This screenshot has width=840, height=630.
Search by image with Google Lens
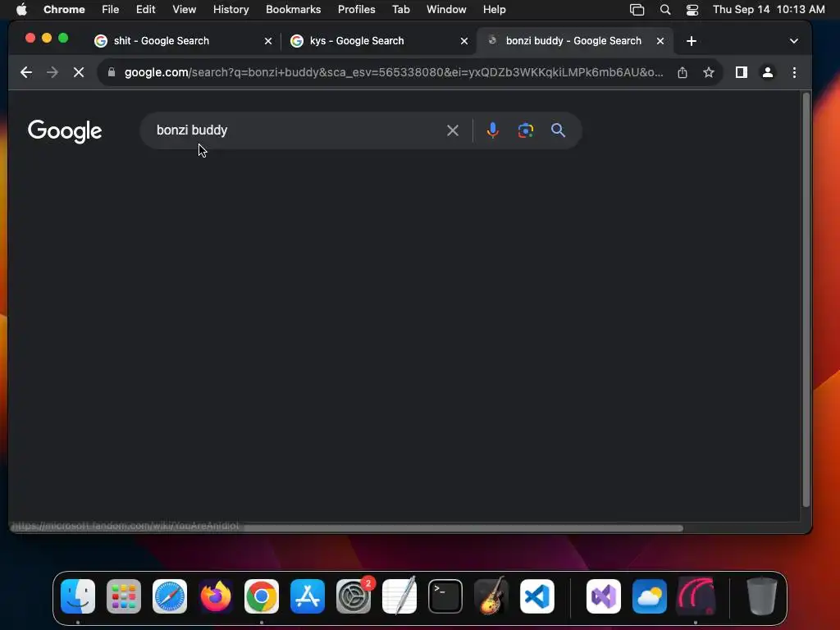[526, 130]
